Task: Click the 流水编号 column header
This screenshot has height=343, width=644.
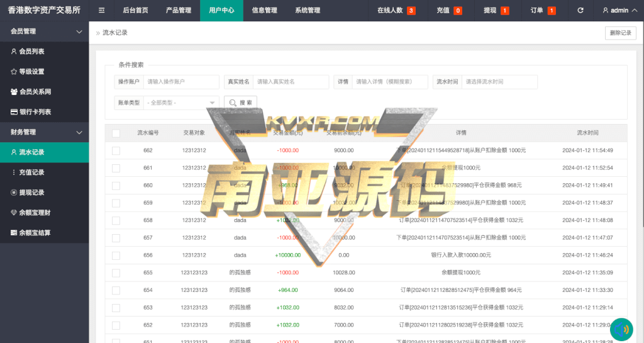Action: click(148, 133)
